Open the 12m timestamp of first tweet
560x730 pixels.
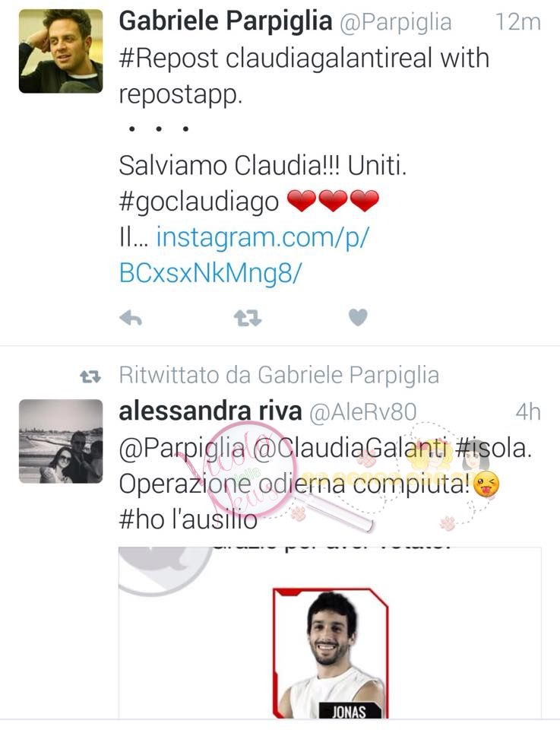click(517, 22)
